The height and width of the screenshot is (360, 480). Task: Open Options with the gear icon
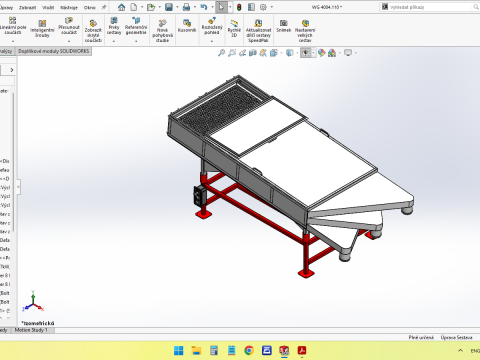[263, 7]
